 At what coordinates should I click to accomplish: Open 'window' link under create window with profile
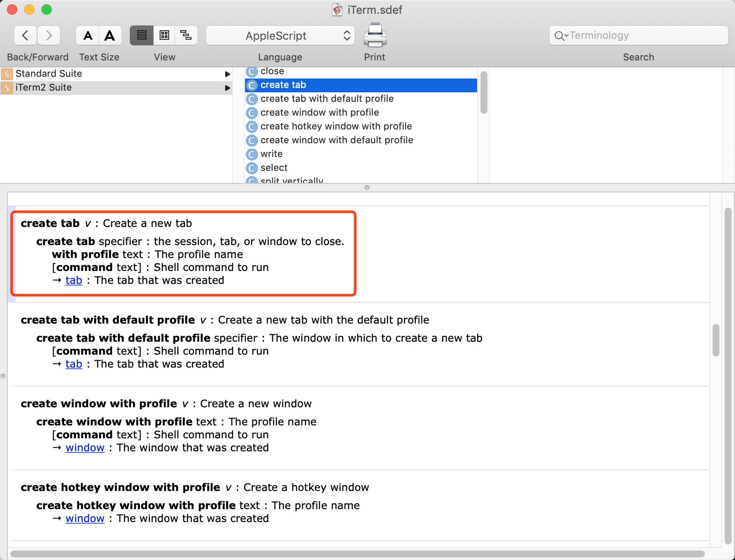coord(85,448)
